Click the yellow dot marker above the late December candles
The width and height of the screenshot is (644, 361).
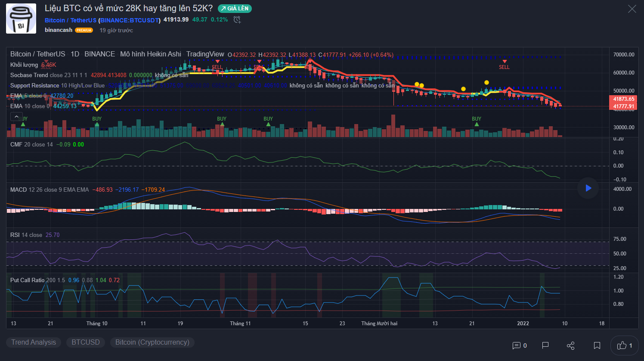click(x=486, y=82)
